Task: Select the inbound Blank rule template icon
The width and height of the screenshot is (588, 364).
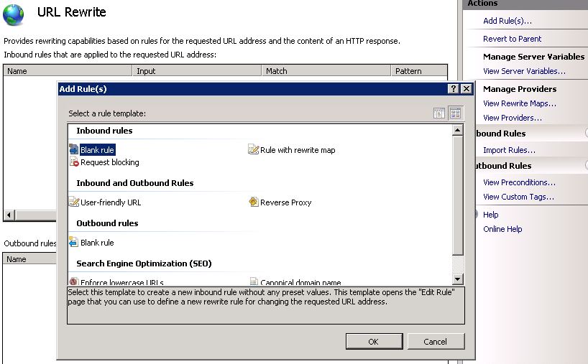Action: tap(73, 150)
